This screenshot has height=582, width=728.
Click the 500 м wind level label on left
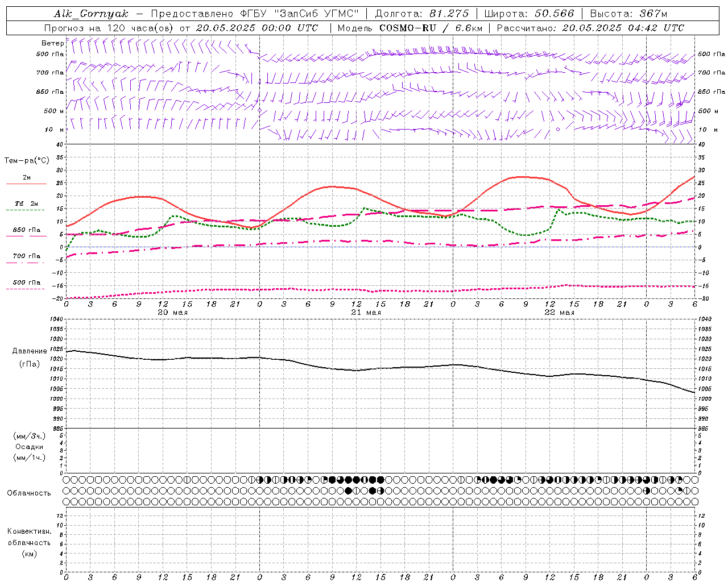54,111
